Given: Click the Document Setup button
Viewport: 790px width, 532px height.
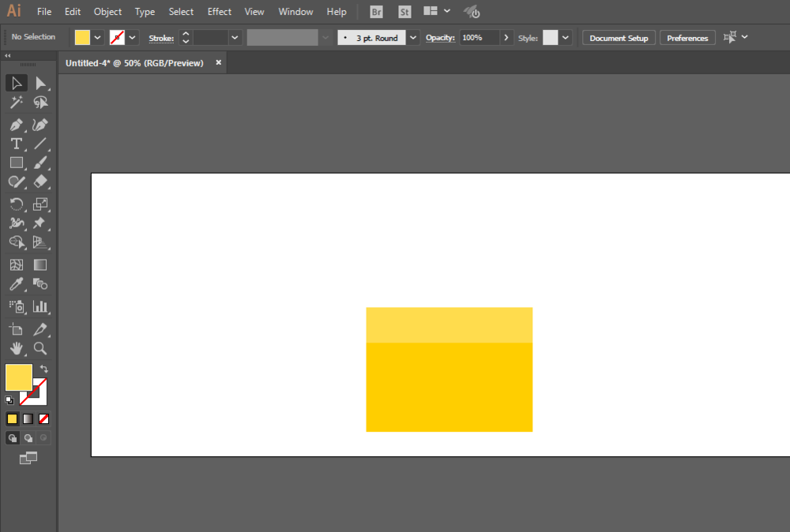Looking at the screenshot, I should coord(619,38).
